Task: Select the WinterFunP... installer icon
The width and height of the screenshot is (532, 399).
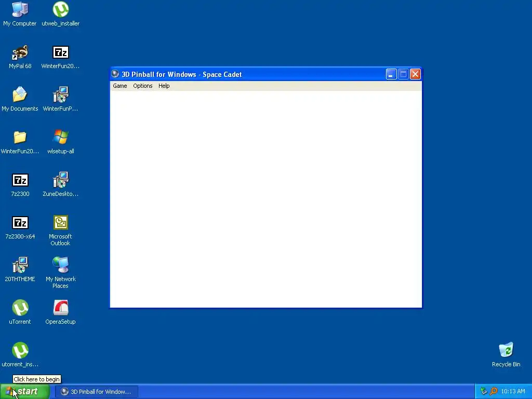Action: [61, 95]
